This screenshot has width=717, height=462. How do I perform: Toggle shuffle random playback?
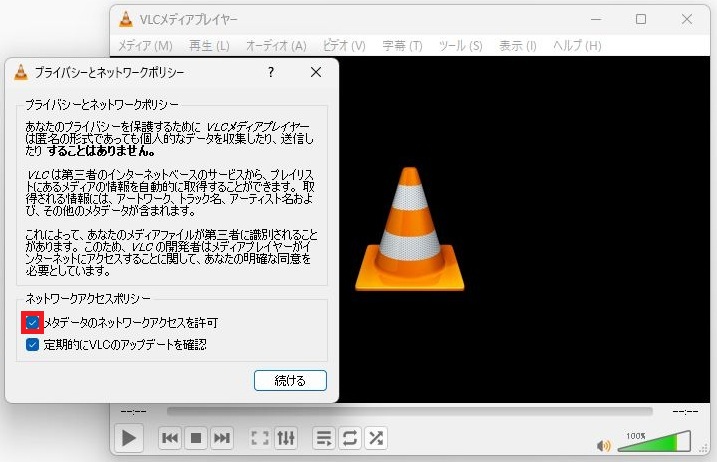[x=376, y=438]
